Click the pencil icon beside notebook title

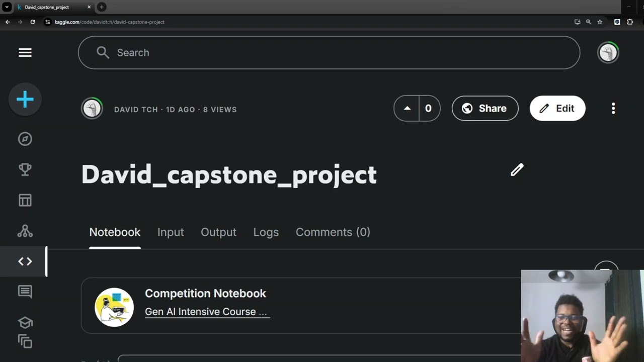coord(517,170)
